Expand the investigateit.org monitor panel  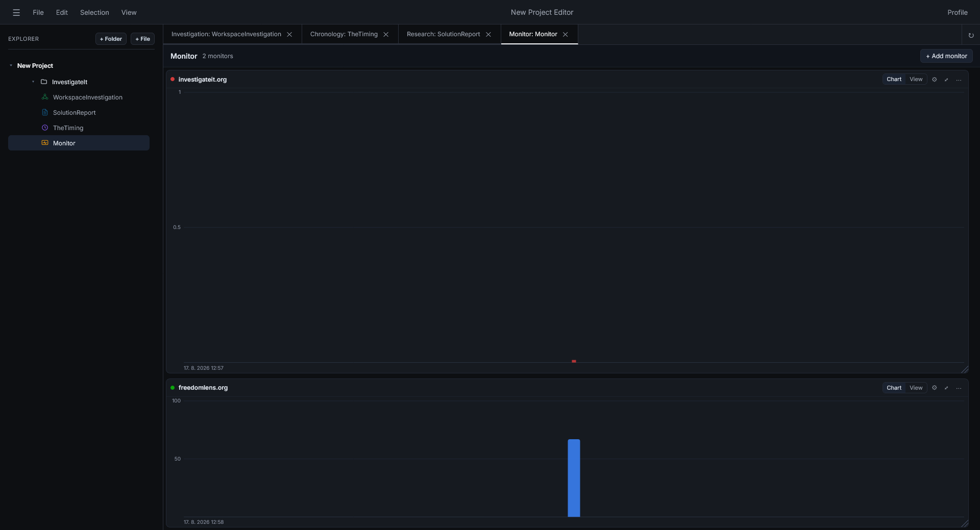point(946,80)
